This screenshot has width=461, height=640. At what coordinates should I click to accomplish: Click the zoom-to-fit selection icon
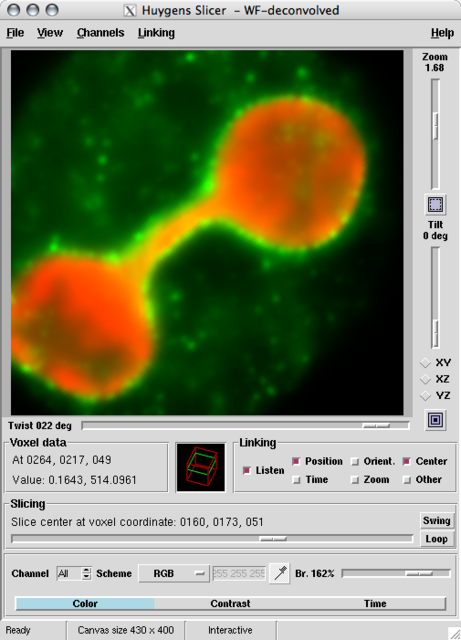point(435,204)
